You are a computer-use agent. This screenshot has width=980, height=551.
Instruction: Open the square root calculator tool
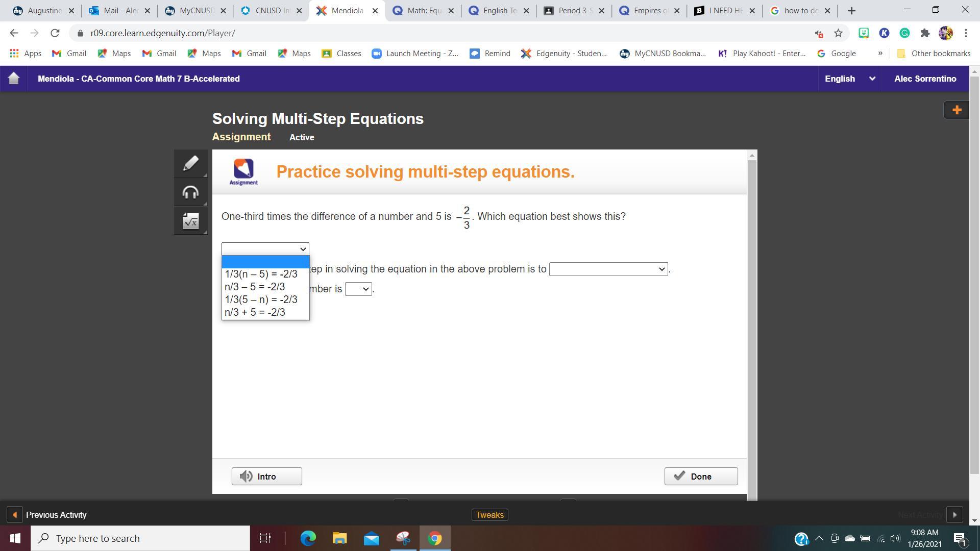coord(190,221)
